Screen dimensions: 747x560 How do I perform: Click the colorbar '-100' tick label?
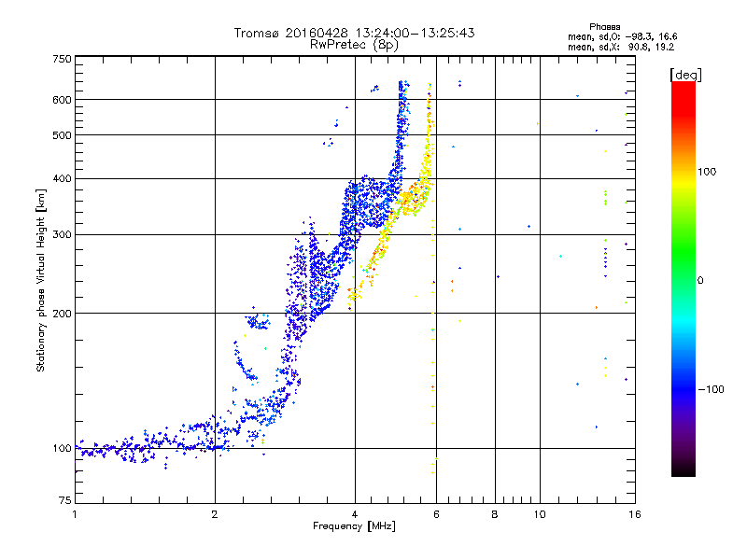[711, 389]
